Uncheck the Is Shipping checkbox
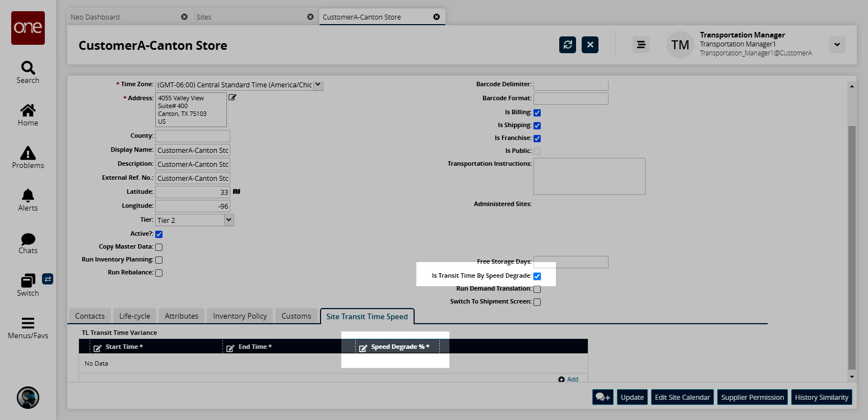Screen dimensions: 868x420 click(x=537, y=125)
